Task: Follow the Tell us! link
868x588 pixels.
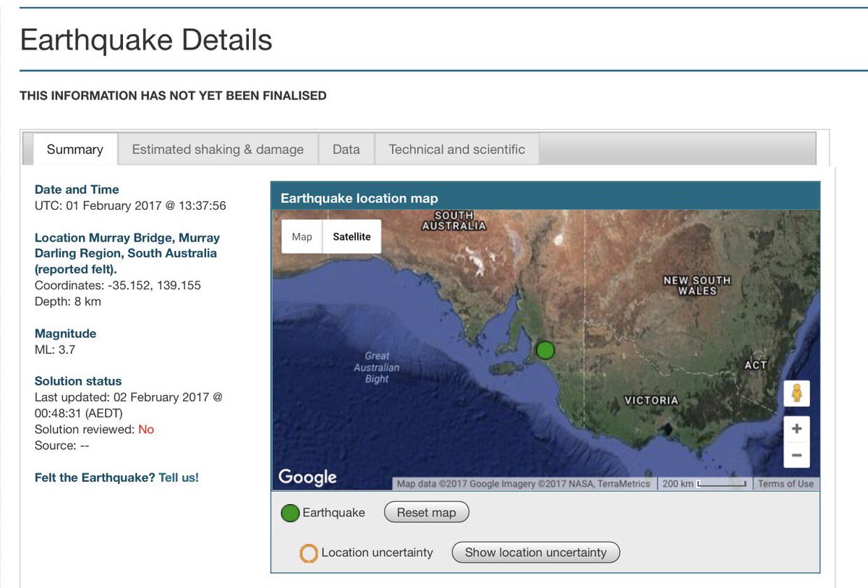Action: click(x=179, y=477)
